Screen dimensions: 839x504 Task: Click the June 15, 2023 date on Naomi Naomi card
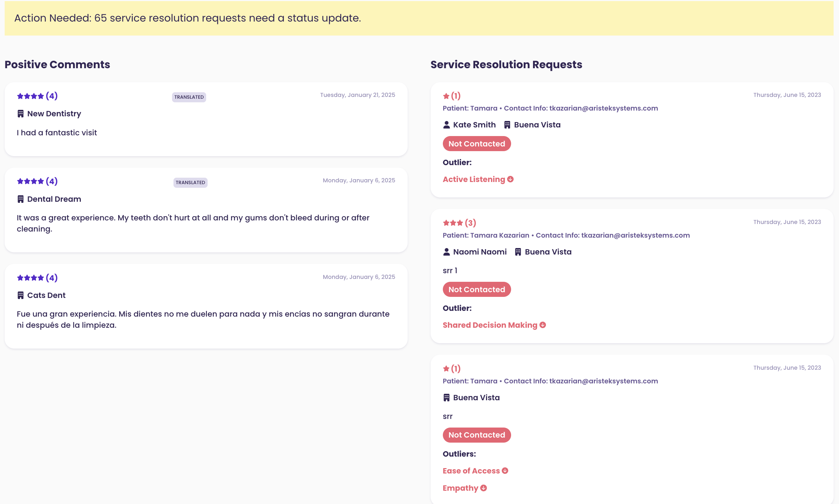[787, 222]
